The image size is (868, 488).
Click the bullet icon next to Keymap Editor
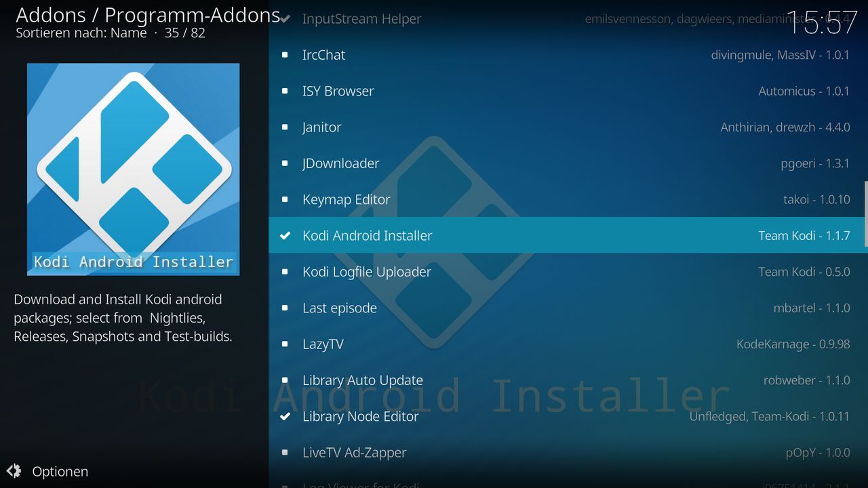285,199
